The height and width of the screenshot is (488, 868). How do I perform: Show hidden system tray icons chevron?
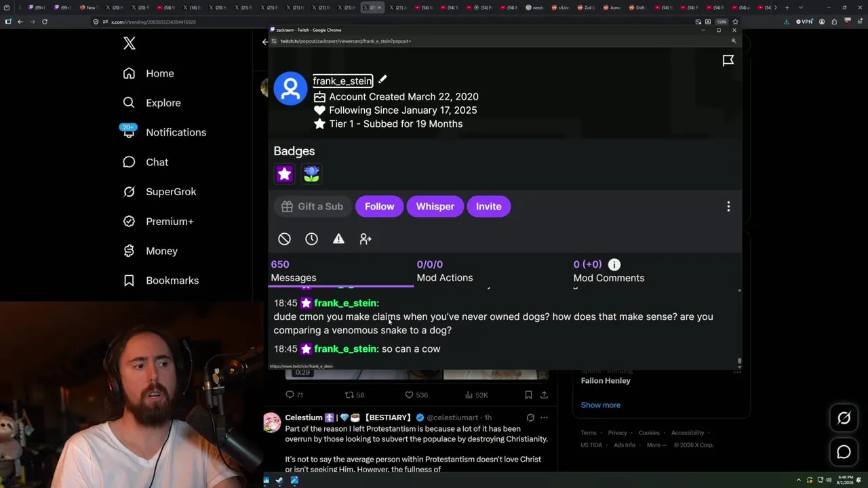point(799,481)
